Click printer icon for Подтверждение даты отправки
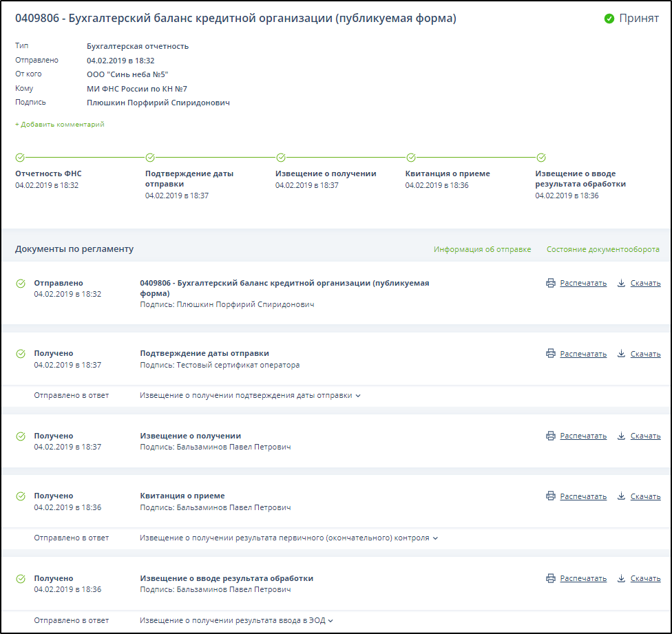This screenshot has width=672, height=634. click(x=550, y=353)
